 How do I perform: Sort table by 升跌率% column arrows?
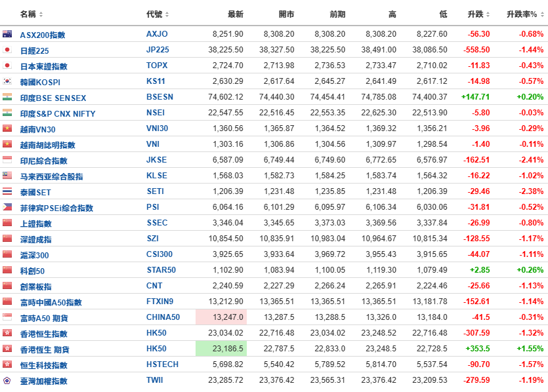point(542,14)
